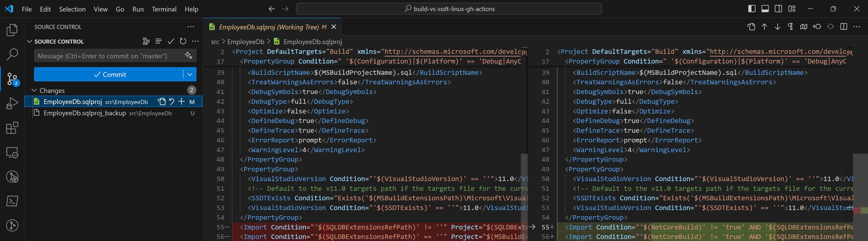Click the diff overview ruler change marker
The width and height of the screenshot is (868, 241).
(860, 210)
